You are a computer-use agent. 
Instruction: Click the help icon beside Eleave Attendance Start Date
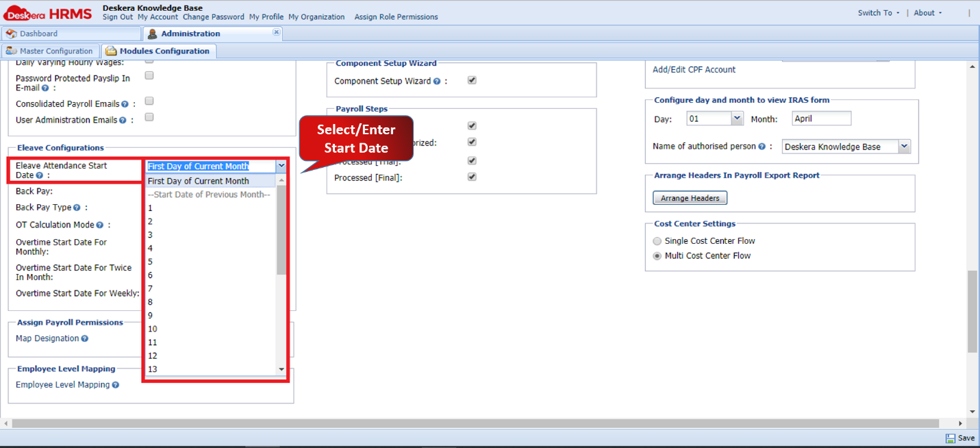(39, 175)
